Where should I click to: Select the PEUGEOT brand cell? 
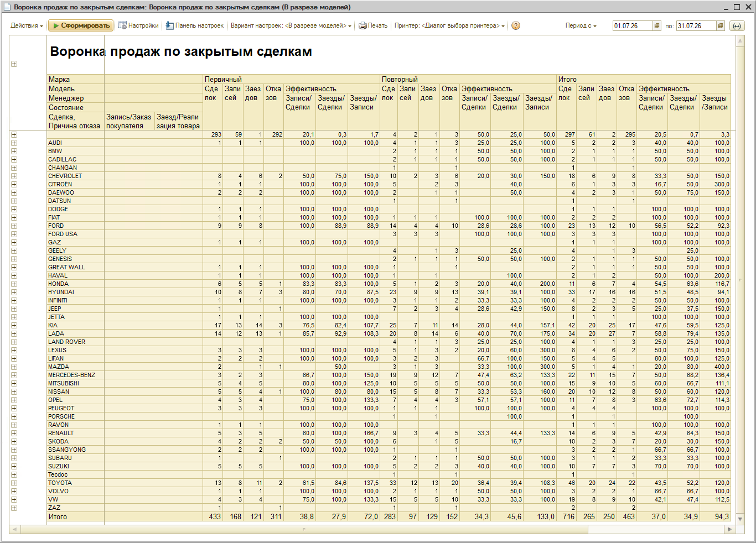tap(75, 408)
